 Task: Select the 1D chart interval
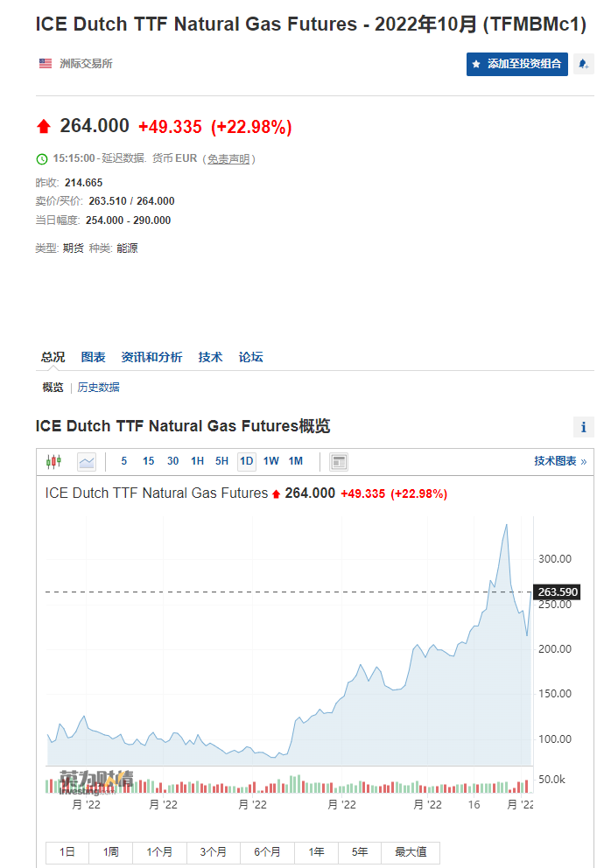pyautogui.click(x=247, y=461)
